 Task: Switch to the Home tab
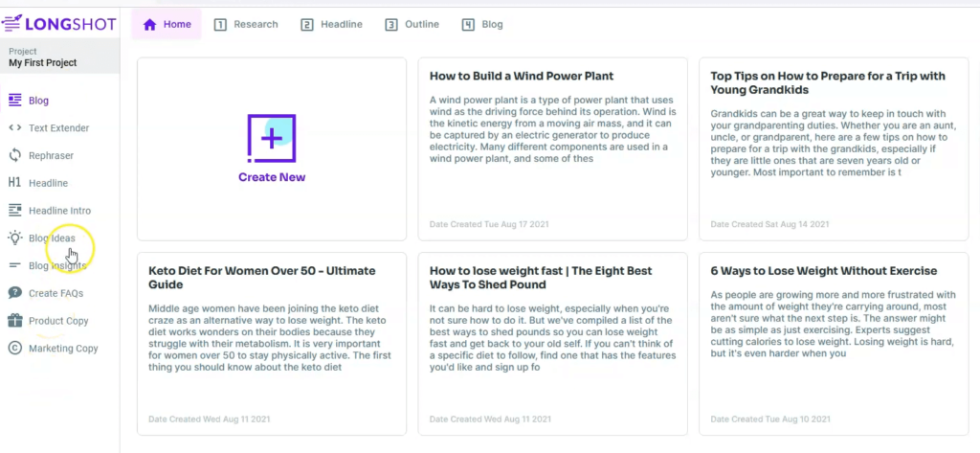click(x=167, y=24)
